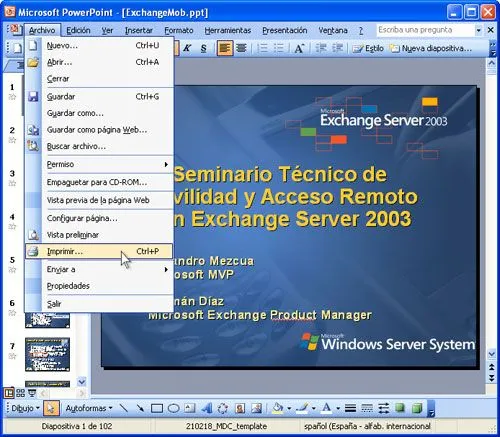
Task: Open the Formato menu
Action: coord(179,30)
